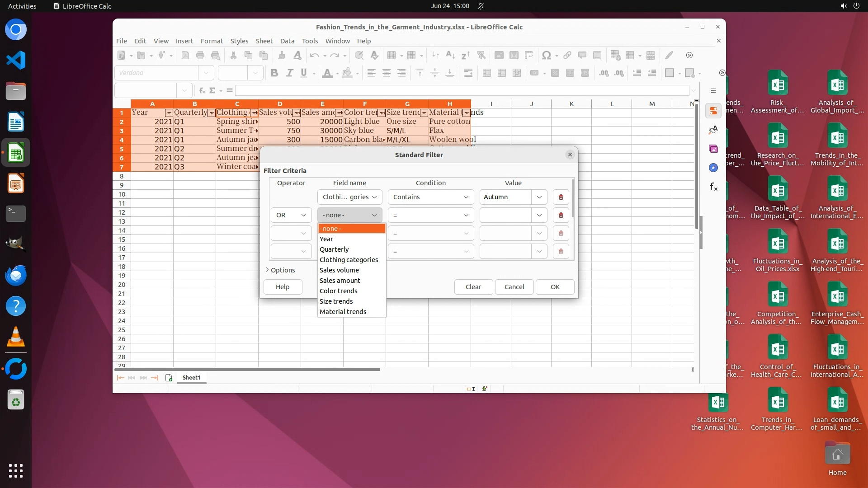Expand the Options section
This screenshot has width=868, height=488.
pyautogui.click(x=280, y=270)
